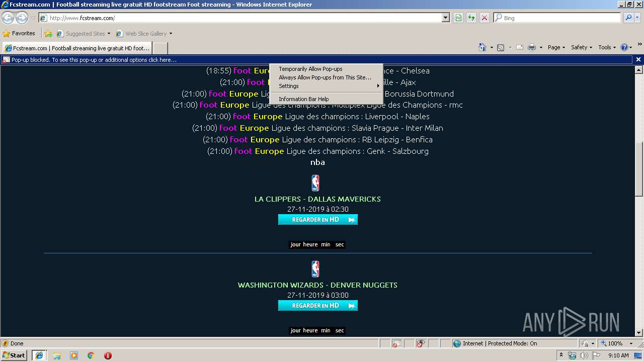This screenshot has width=644, height=362.
Task: Open the RB Leipzig - Benfica match link
Action: pyautogui.click(x=317, y=140)
